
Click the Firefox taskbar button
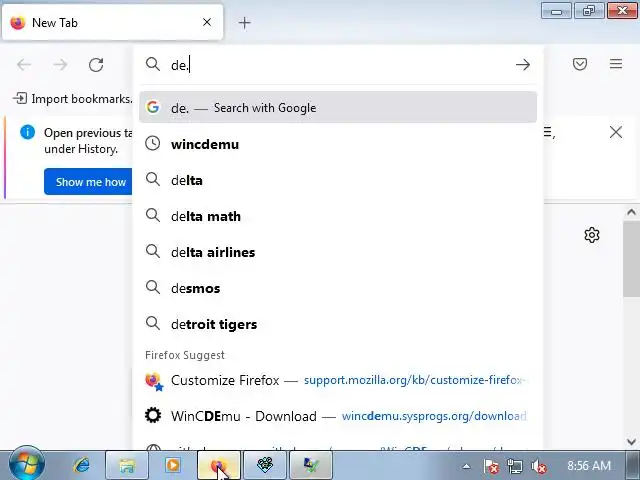coord(219,465)
